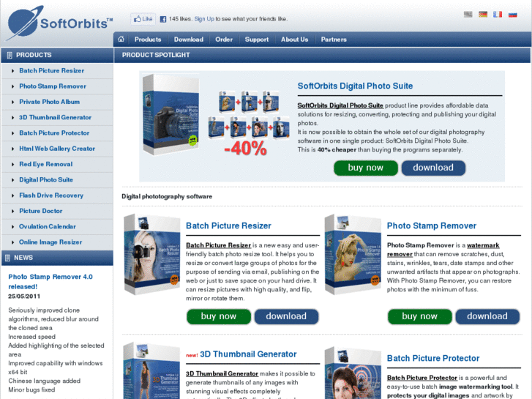Viewport: 532px width, 399px height.
Task: Click arrow beside Flash Drive Recovery
Action: (12, 196)
